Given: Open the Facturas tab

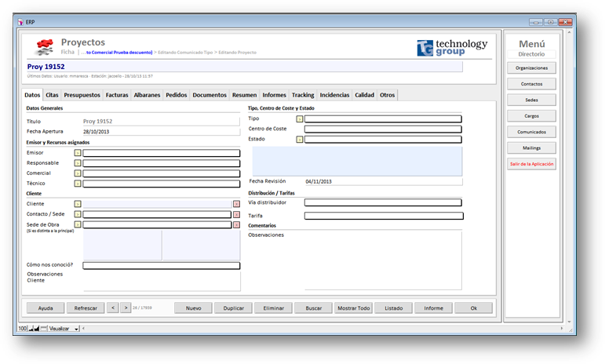Looking at the screenshot, I should click(x=117, y=95).
